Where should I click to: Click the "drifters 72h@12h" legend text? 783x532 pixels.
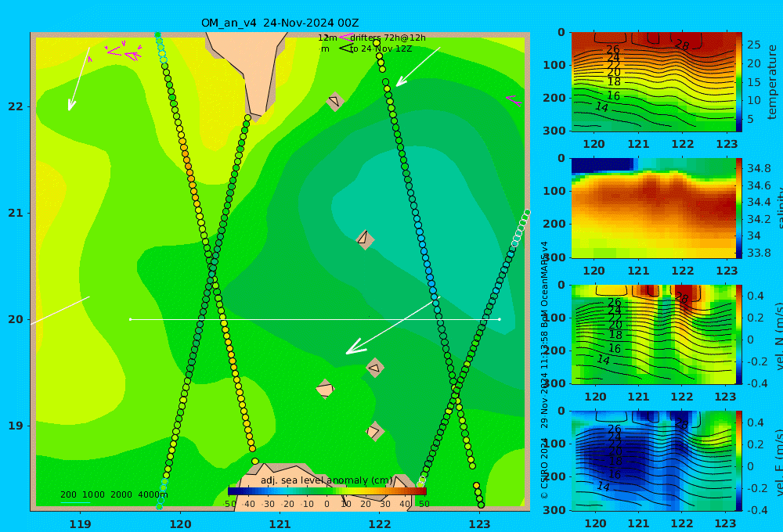tap(388, 38)
